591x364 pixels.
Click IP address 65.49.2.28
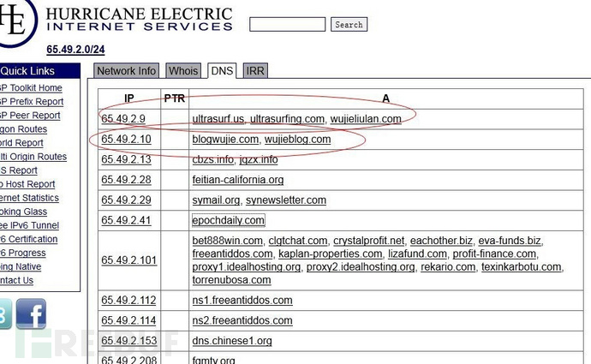point(126,180)
